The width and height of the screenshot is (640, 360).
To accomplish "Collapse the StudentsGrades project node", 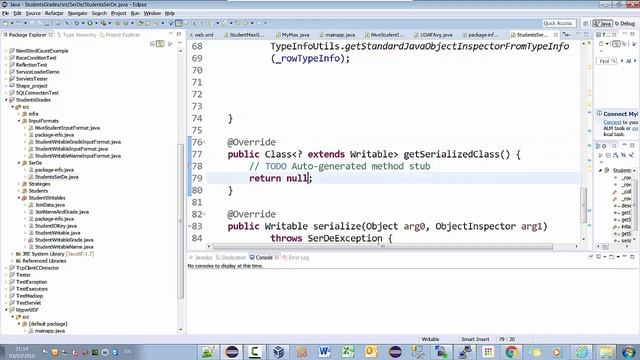I will click(x=7, y=100).
